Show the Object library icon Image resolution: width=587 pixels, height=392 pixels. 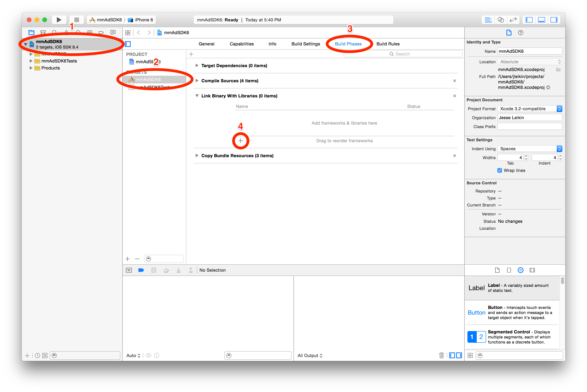(x=520, y=270)
